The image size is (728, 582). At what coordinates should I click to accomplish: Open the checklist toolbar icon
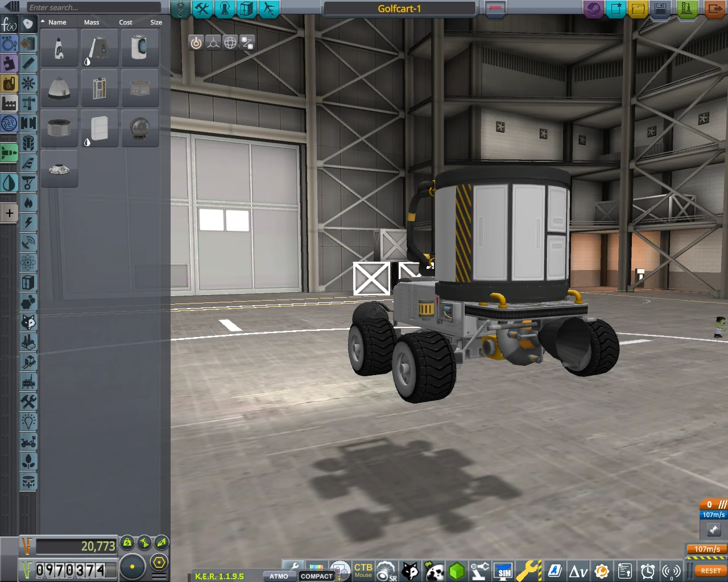(624, 571)
